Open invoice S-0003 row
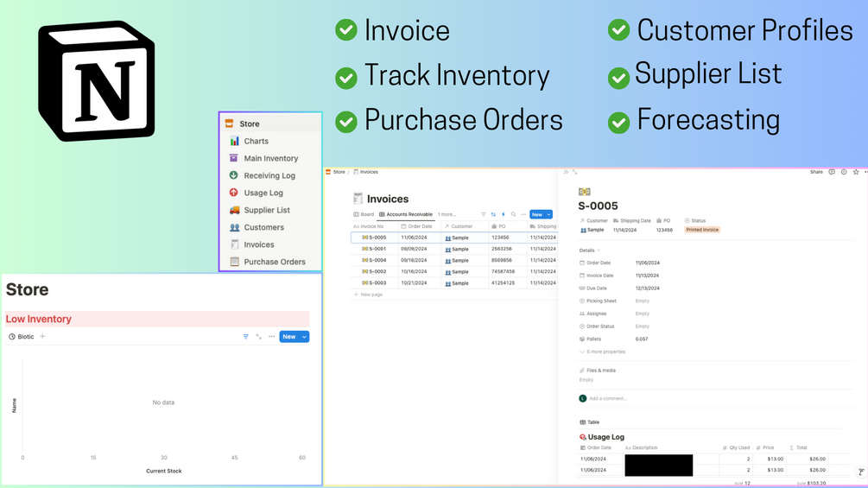Screen dimensions: 868x488 (x=377, y=282)
